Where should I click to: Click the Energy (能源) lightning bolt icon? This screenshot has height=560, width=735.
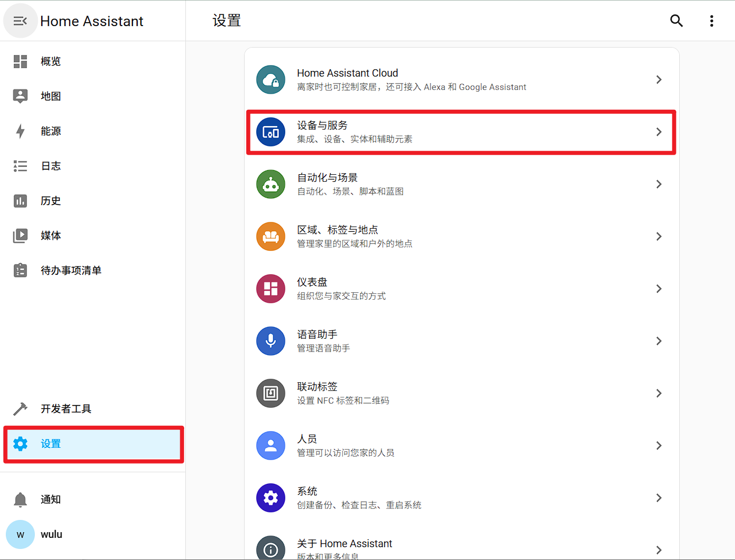click(x=20, y=131)
